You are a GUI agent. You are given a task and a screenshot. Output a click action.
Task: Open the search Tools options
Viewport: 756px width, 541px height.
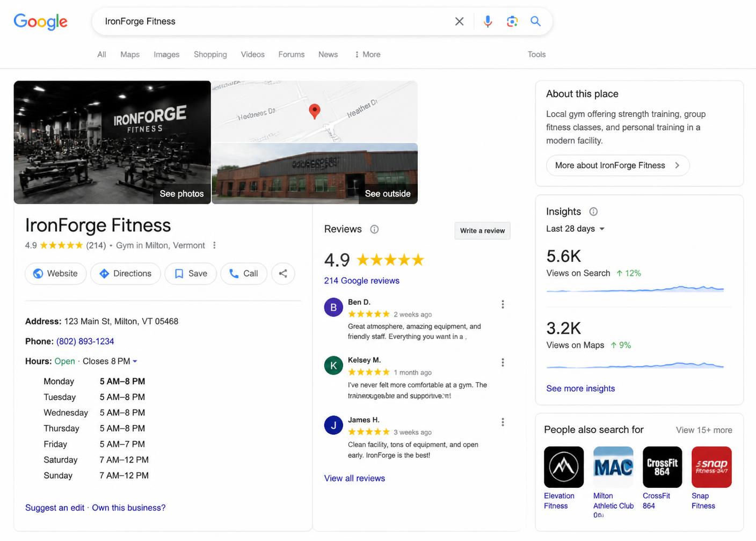point(536,54)
